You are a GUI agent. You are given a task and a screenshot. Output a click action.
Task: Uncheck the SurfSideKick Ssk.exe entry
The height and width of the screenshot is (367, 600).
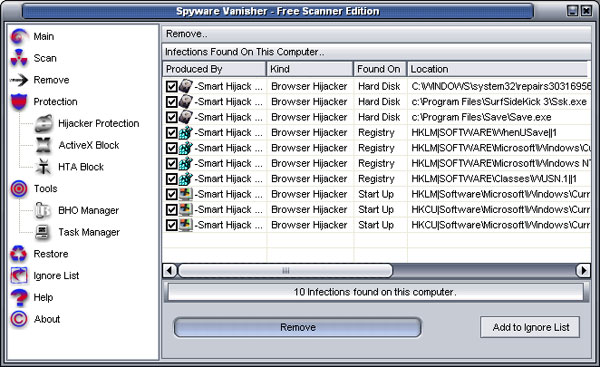(x=171, y=102)
